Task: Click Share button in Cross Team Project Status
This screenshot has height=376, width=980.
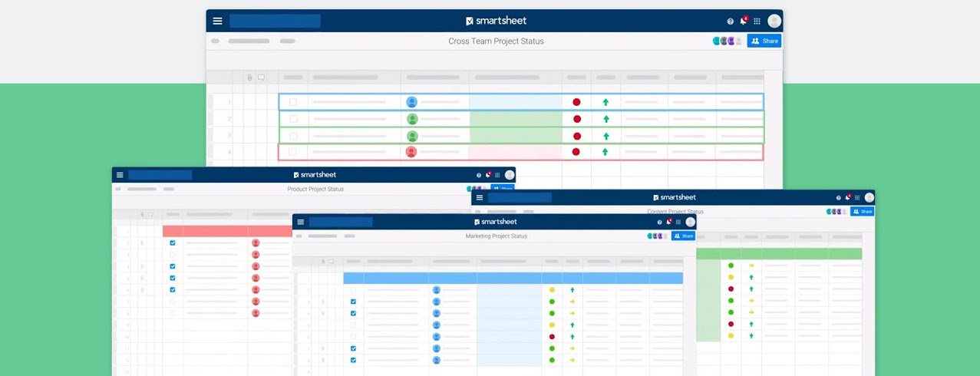Action: pyautogui.click(x=764, y=41)
